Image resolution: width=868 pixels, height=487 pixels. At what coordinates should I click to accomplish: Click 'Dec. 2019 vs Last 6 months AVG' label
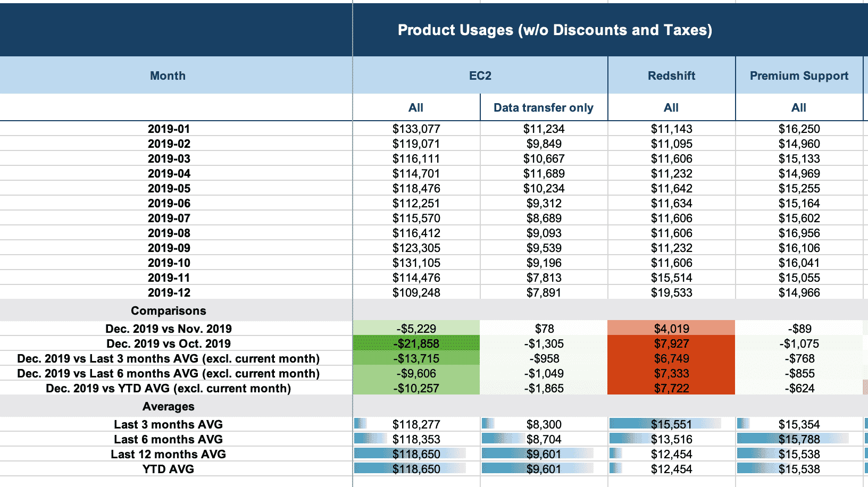169,373
